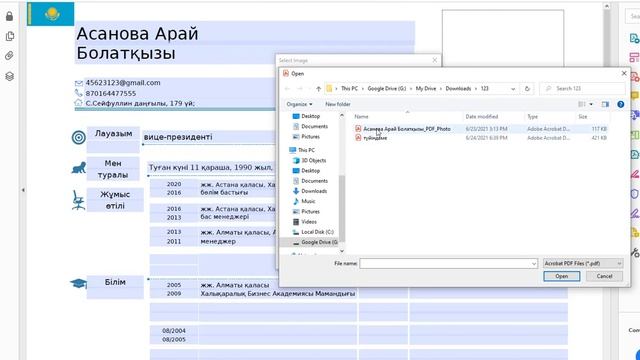Open the page thumbnails panel in Acrobat sidebar
This screenshot has height=360, width=640.
10,36
